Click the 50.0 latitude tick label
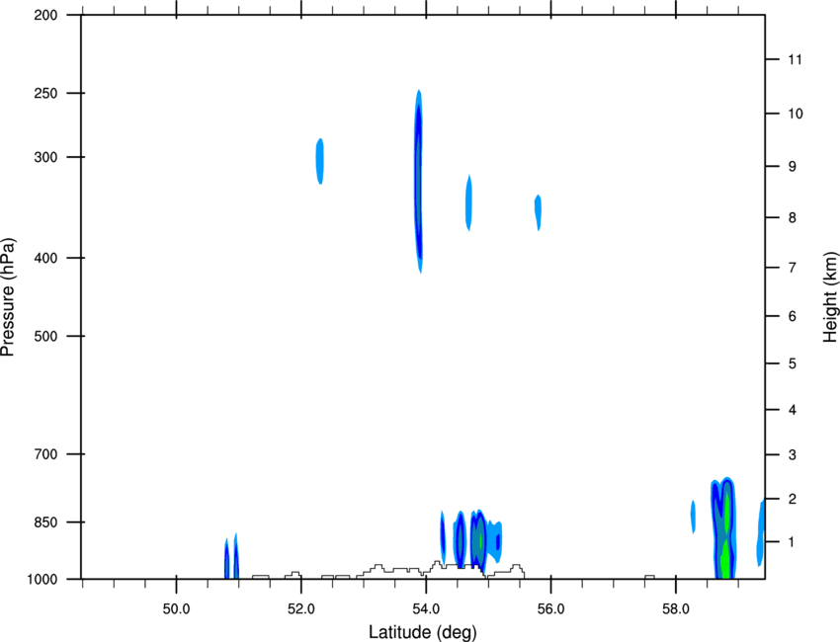Viewport: 840px width, 642px height. 176,609
